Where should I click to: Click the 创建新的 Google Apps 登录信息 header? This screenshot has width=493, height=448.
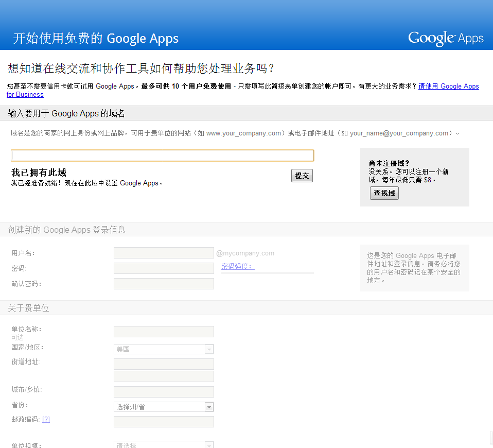[x=67, y=230]
